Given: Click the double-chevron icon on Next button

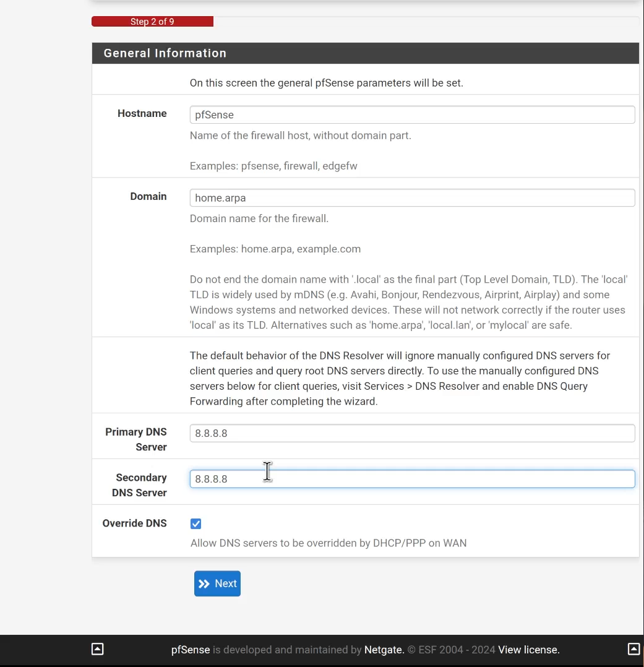Looking at the screenshot, I should [204, 583].
